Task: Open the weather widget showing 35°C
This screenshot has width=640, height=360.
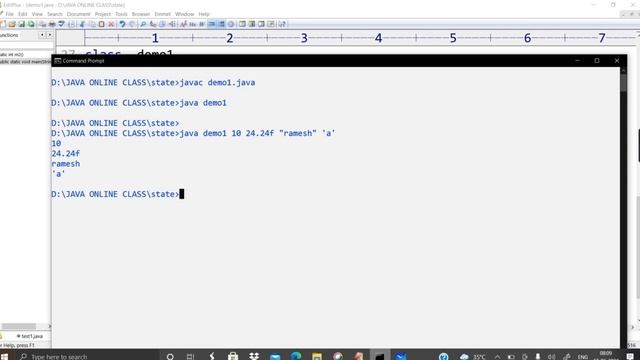Action: coord(473,356)
